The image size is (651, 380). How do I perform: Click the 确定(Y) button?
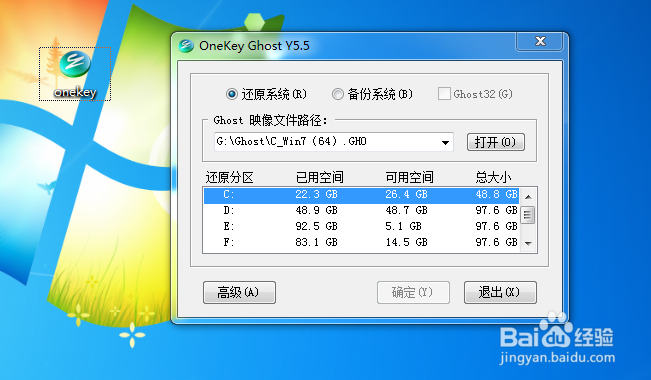[413, 292]
